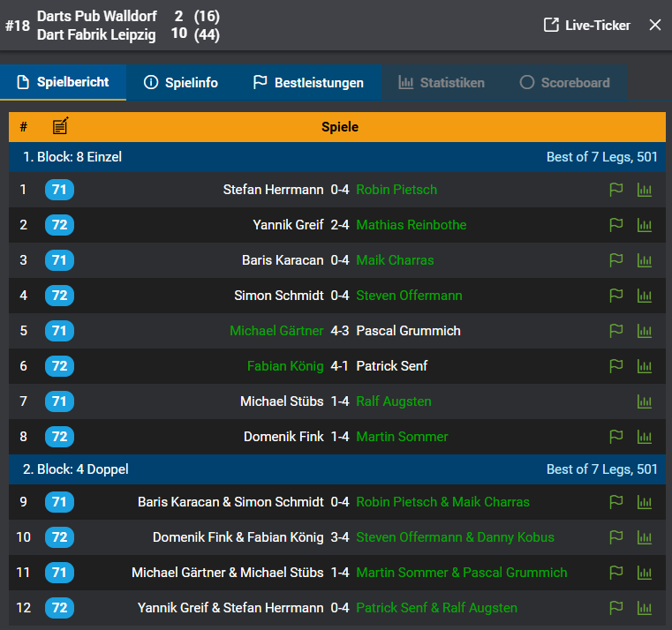Open the Live-Ticker link

point(587,25)
